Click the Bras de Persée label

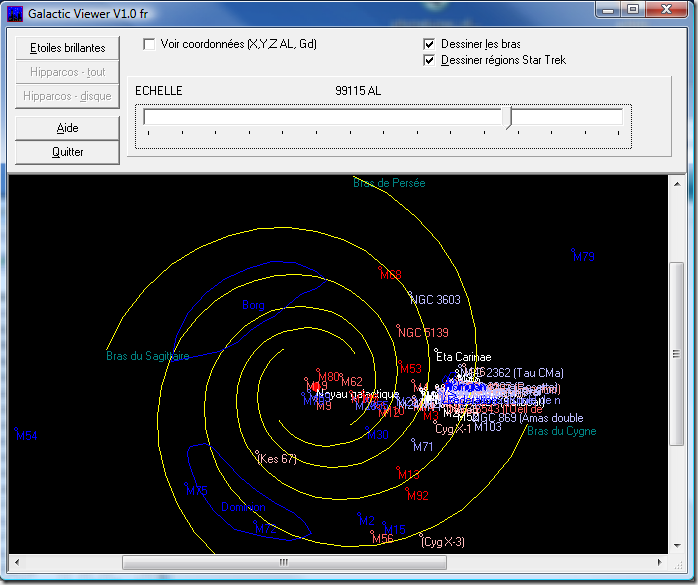coord(389,183)
